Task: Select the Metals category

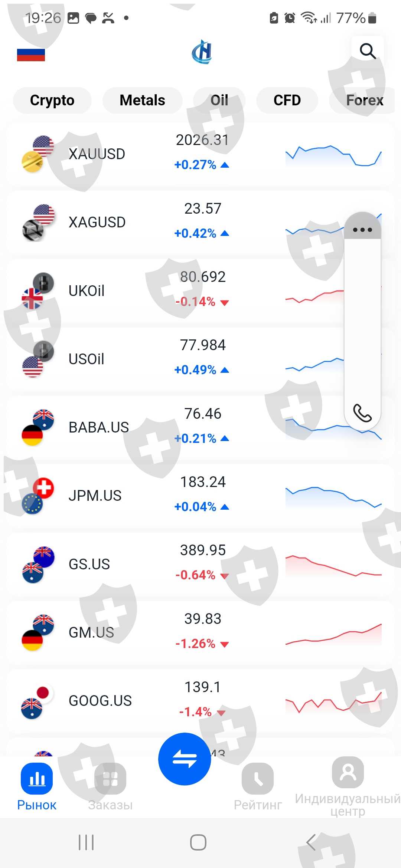Action: [142, 100]
